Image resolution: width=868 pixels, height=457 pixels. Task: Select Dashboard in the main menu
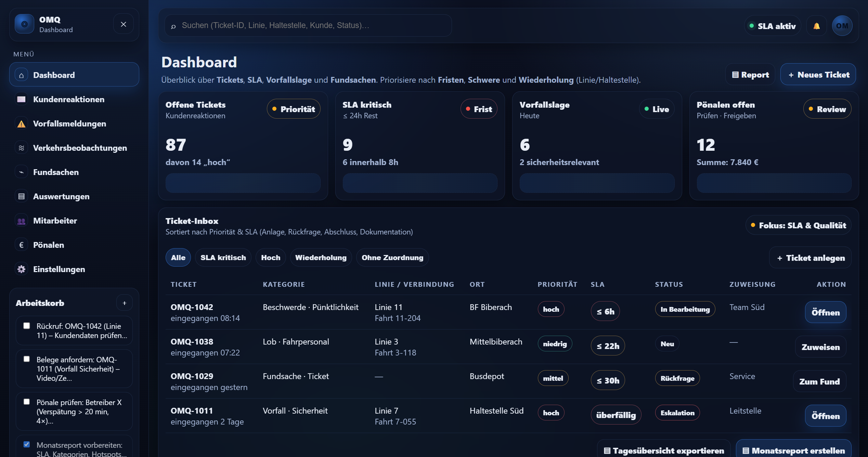(x=54, y=75)
